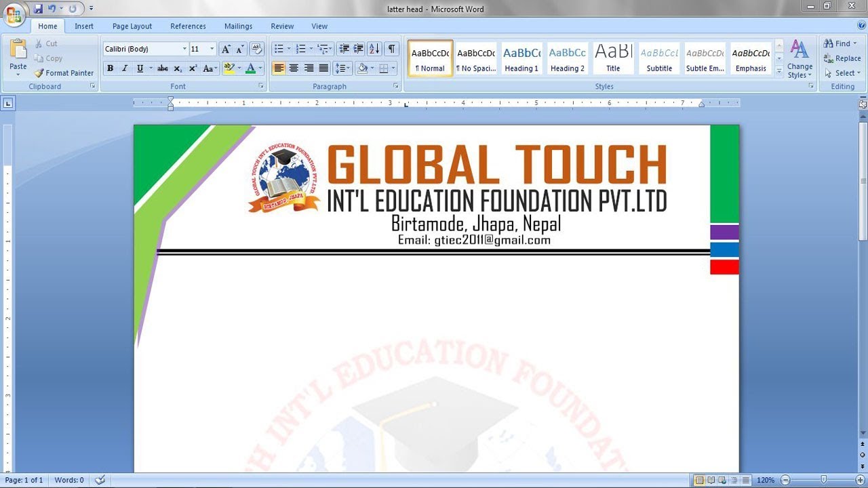
Task: Click the 120% zoom level button
Action: coord(766,480)
